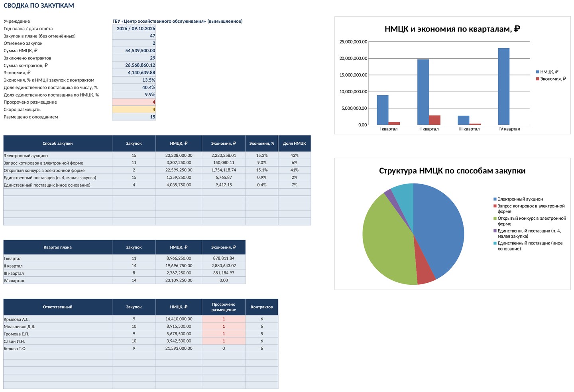Click the yellow "Скоро размещать" value cell

(x=134, y=110)
